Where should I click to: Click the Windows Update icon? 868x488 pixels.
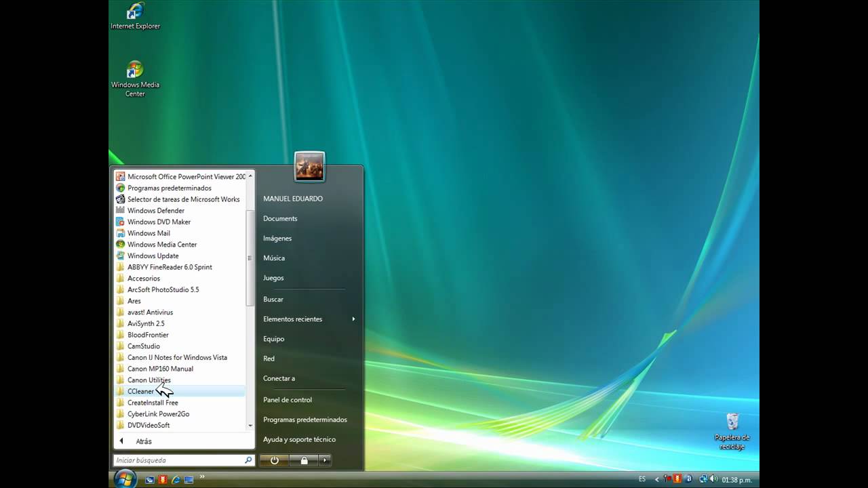tap(121, 256)
